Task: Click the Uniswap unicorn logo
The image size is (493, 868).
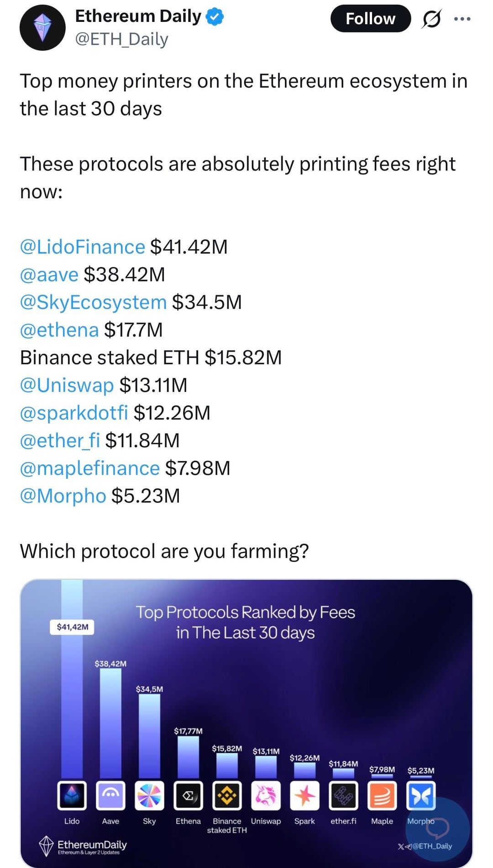Action: (x=266, y=795)
